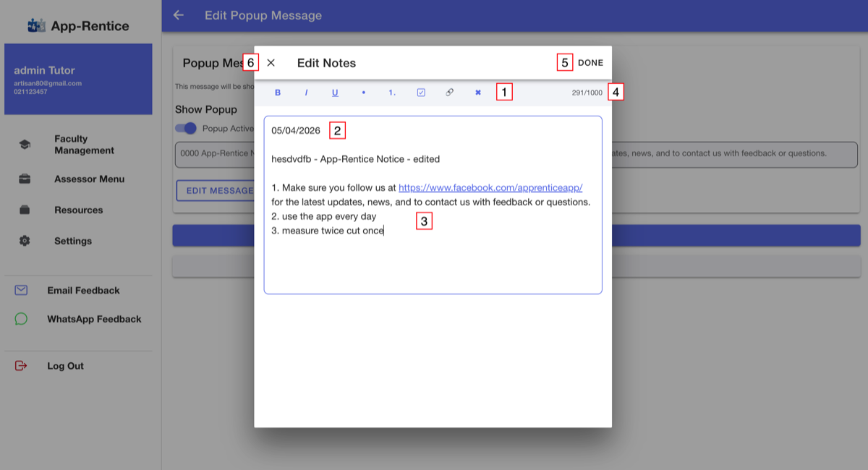Clear formatting with the X toolbar icon
The image size is (868, 470).
478,93
